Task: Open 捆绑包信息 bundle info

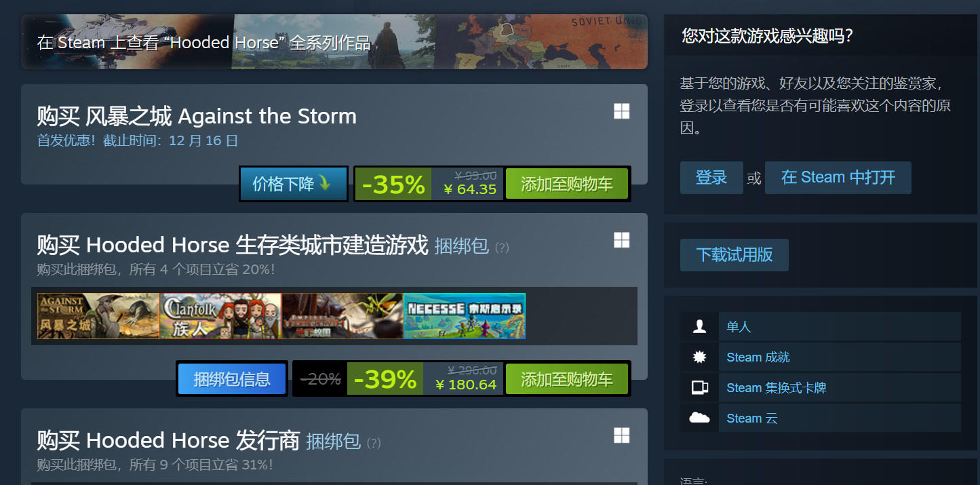Action: point(232,379)
